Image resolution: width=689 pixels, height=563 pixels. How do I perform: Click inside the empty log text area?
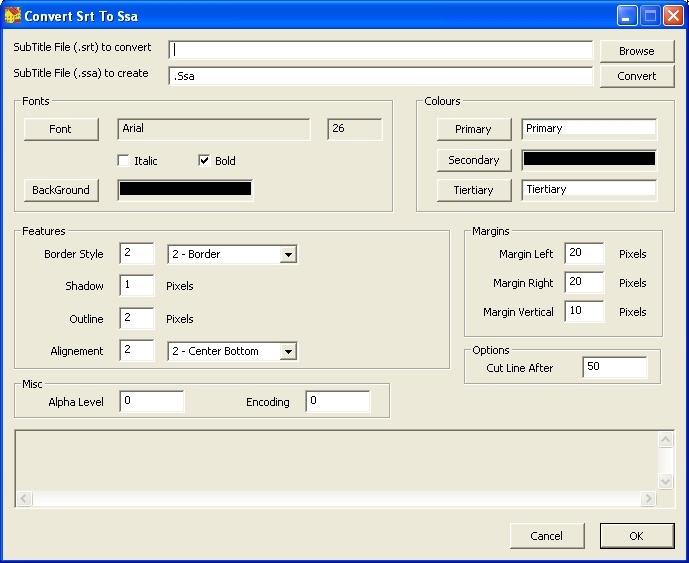coord(337,461)
